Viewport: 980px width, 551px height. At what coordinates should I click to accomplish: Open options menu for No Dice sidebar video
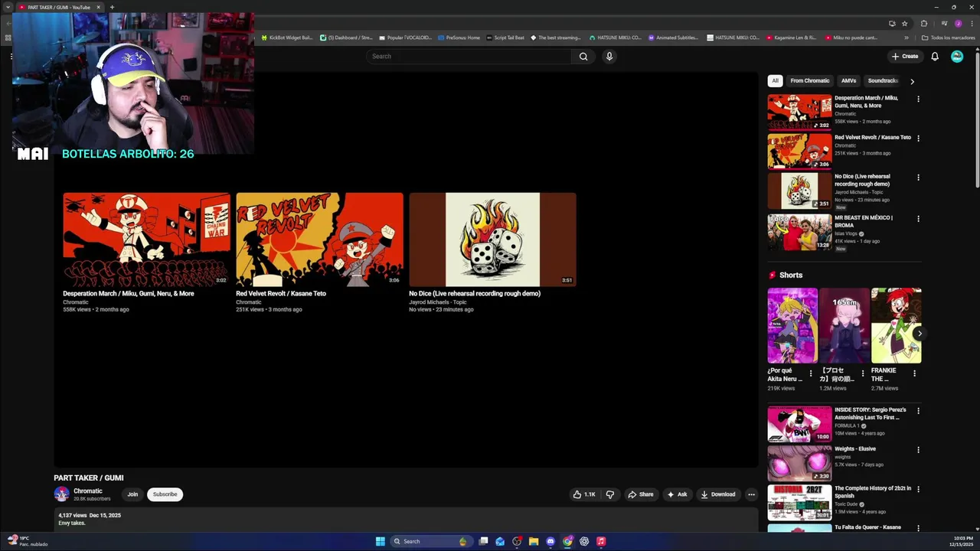918,178
